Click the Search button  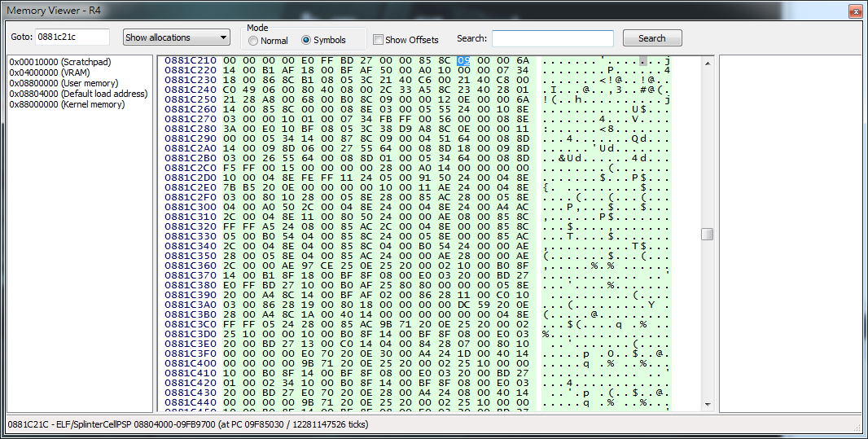(652, 38)
